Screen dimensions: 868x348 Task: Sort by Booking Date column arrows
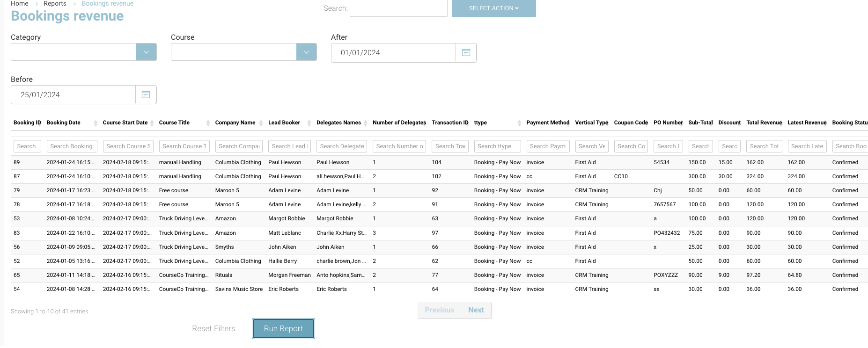(x=96, y=123)
